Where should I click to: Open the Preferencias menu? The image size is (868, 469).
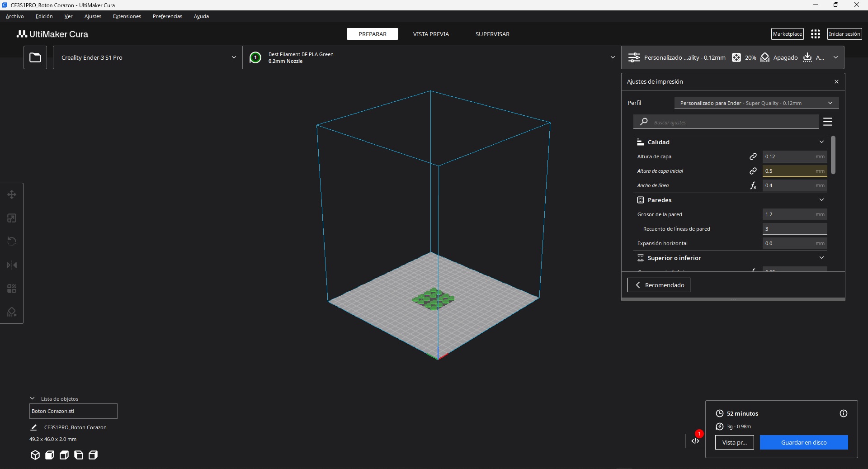[x=168, y=16]
